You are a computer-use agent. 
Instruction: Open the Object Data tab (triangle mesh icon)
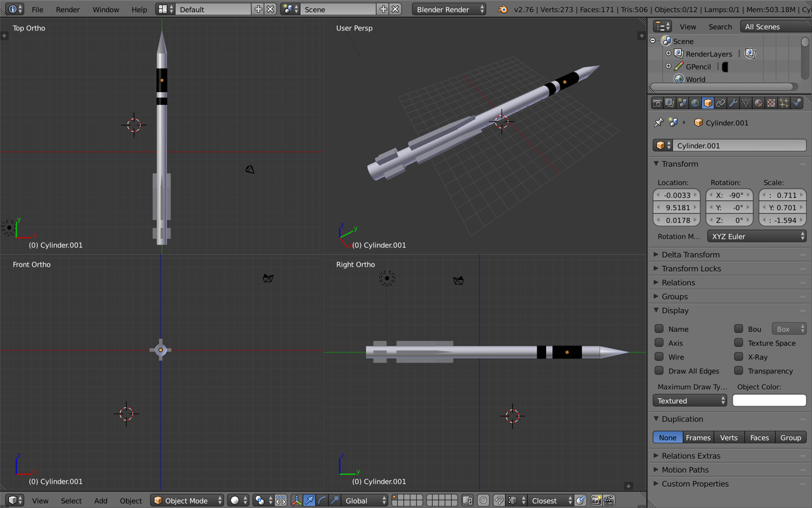click(x=746, y=103)
